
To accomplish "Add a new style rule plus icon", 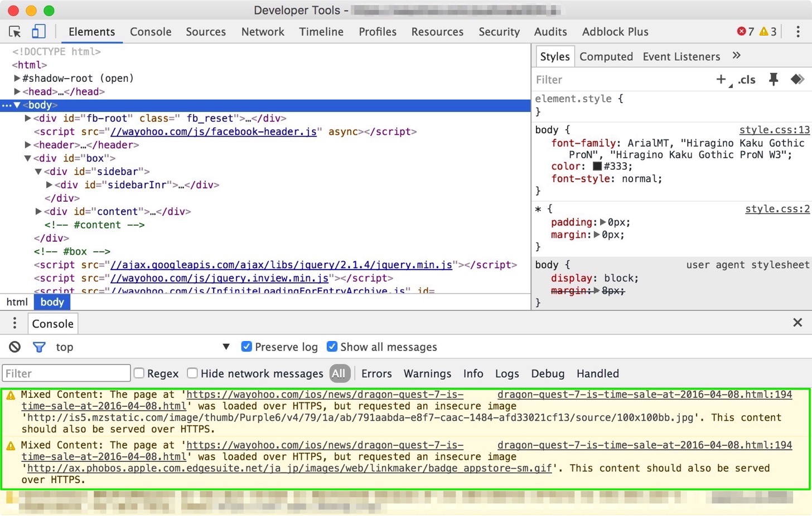I will (721, 80).
